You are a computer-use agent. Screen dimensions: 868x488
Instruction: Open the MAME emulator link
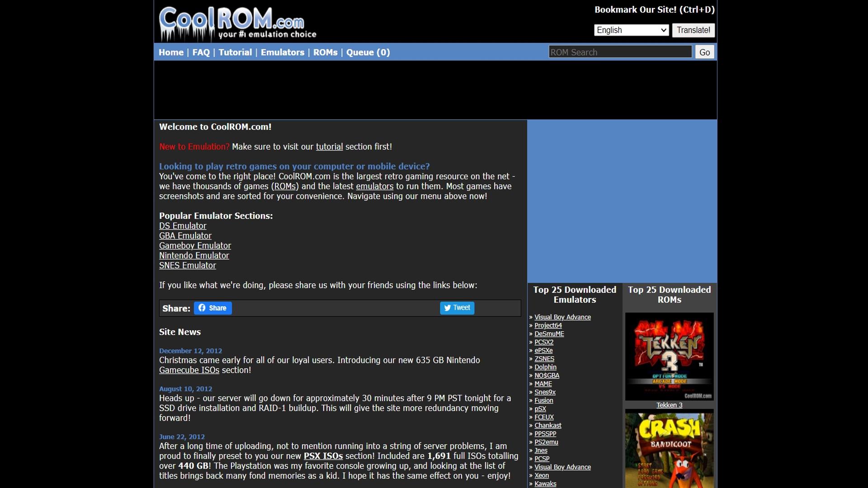click(543, 384)
